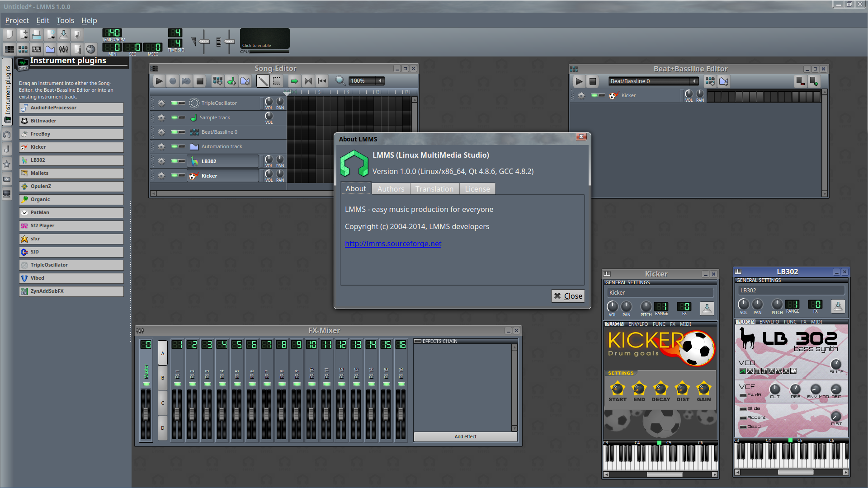
Task: Add automation track in Song-Editor toolbar
Action: click(245, 81)
